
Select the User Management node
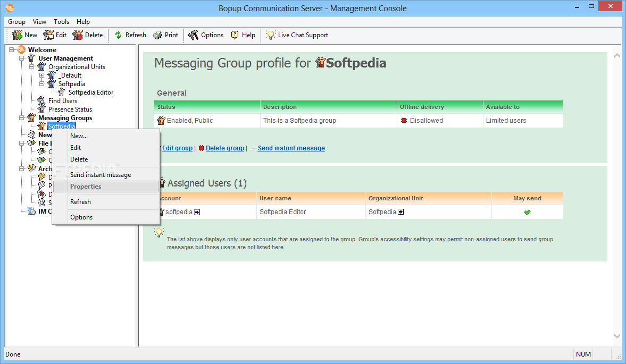[x=65, y=58]
